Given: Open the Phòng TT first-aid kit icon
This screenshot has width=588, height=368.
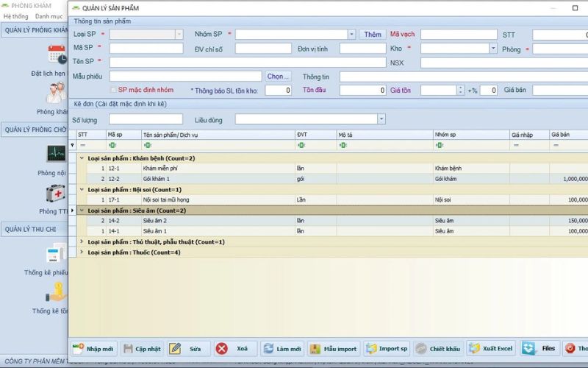Looking at the screenshot, I should click(x=56, y=194).
